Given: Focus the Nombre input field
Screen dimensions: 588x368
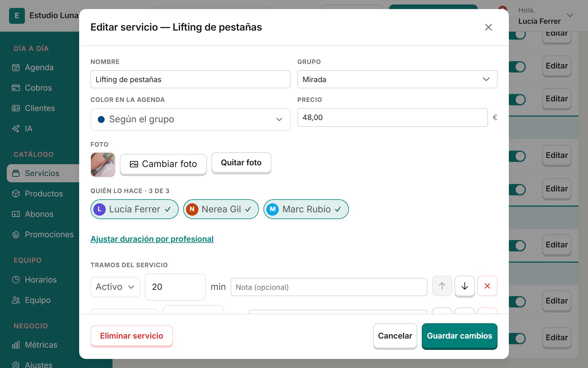Looking at the screenshot, I should coord(190,79).
